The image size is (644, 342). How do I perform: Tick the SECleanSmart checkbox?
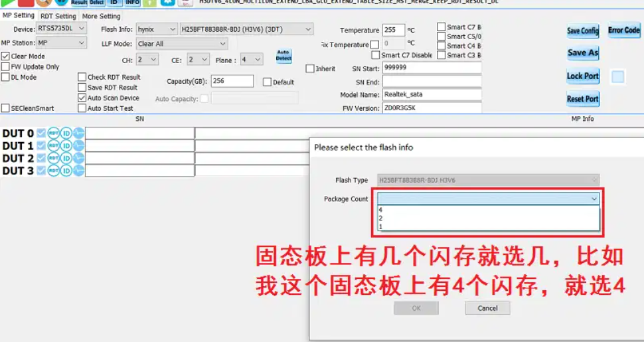click(5, 108)
